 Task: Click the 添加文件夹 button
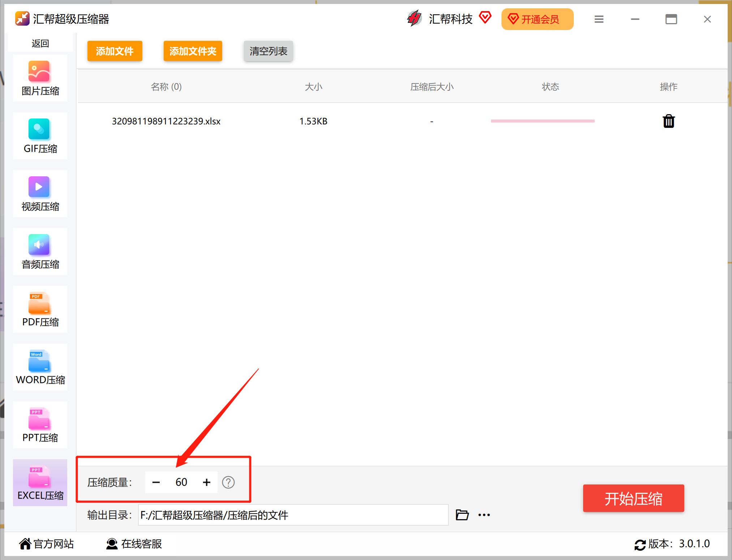(193, 51)
